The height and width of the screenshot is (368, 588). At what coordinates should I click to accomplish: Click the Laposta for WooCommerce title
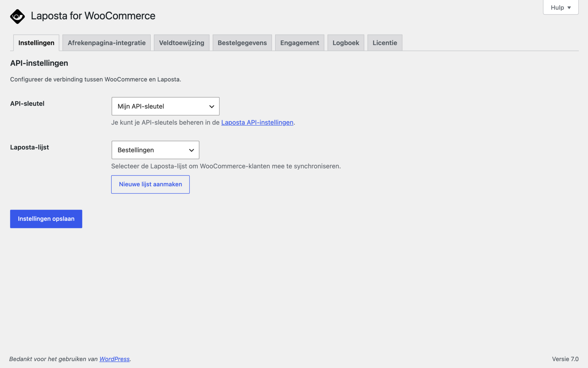93,16
